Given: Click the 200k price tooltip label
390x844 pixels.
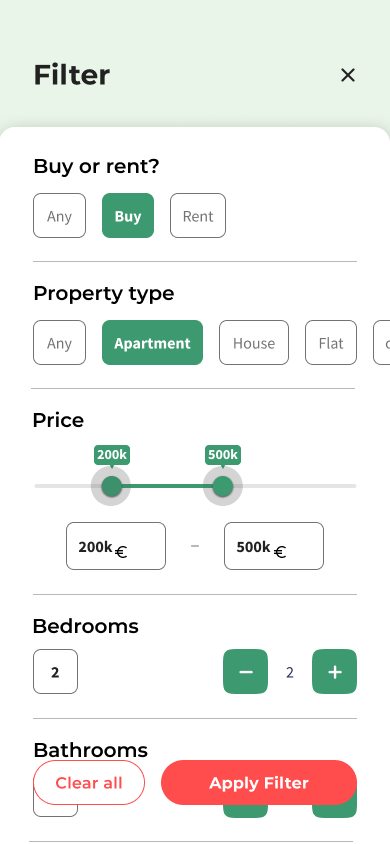Looking at the screenshot, I should tap(112, 455).
